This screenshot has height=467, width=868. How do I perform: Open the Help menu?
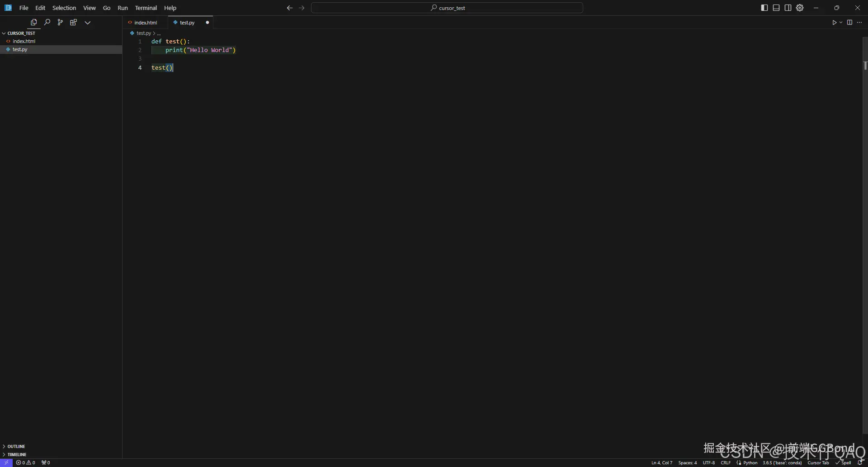click(x=170, y=8)
